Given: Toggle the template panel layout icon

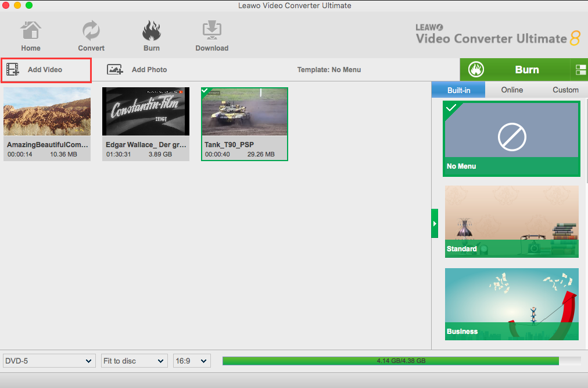Looking at the screenshot, I should coord(580,70).
